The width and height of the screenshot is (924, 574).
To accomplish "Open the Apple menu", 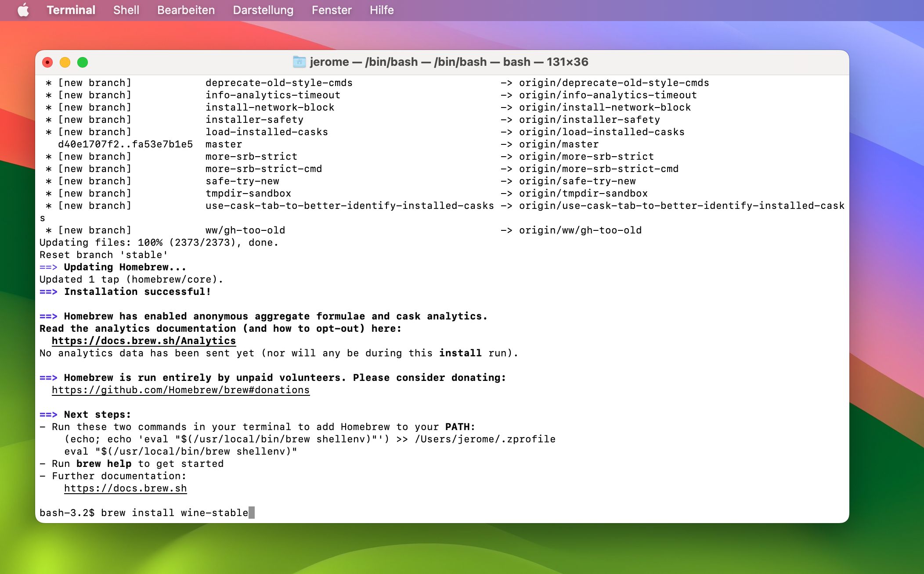I will [23, 10].
